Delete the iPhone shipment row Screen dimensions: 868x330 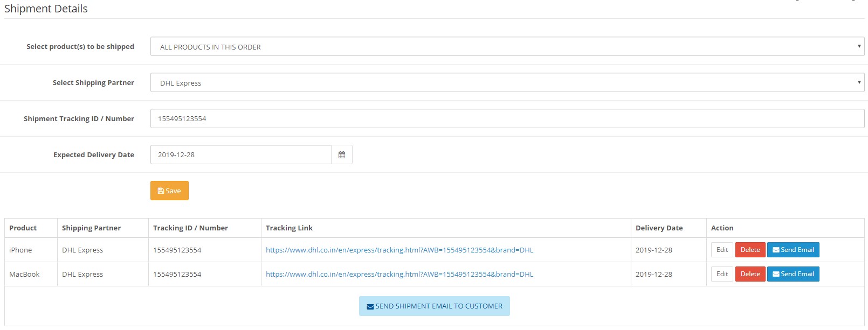(750, 250)
